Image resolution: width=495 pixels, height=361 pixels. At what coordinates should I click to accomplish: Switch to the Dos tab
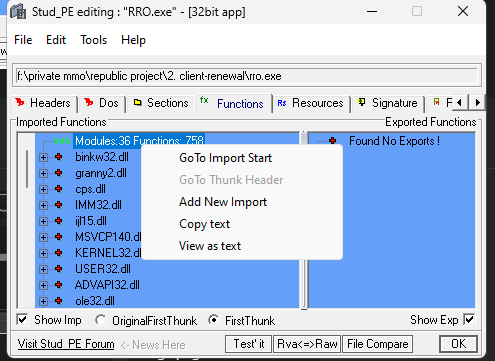coord(102,103)
